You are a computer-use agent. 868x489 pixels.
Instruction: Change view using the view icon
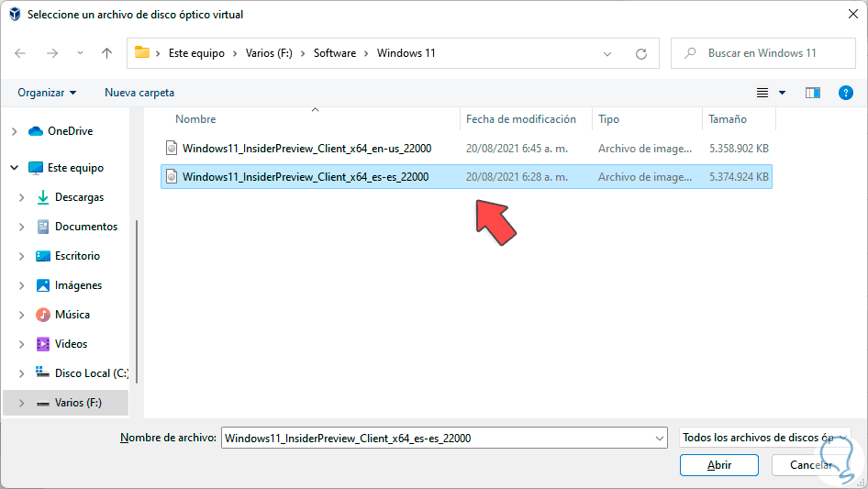tap(762, 93)
